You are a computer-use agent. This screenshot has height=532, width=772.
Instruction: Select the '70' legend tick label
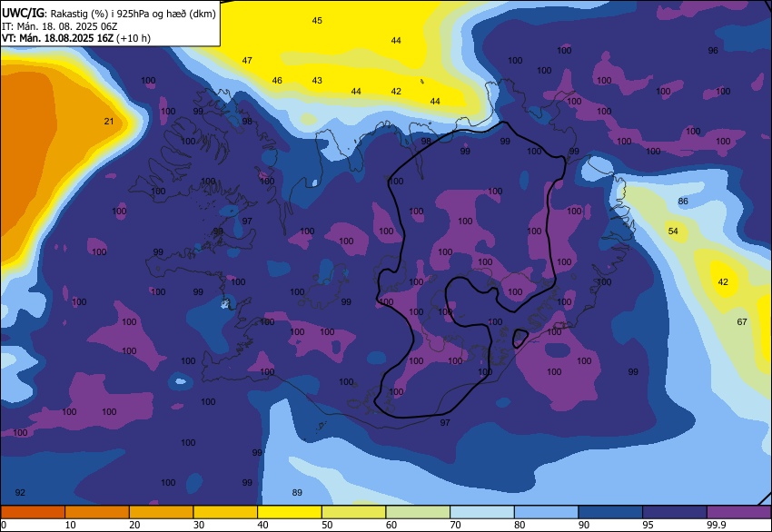point(455,525)
